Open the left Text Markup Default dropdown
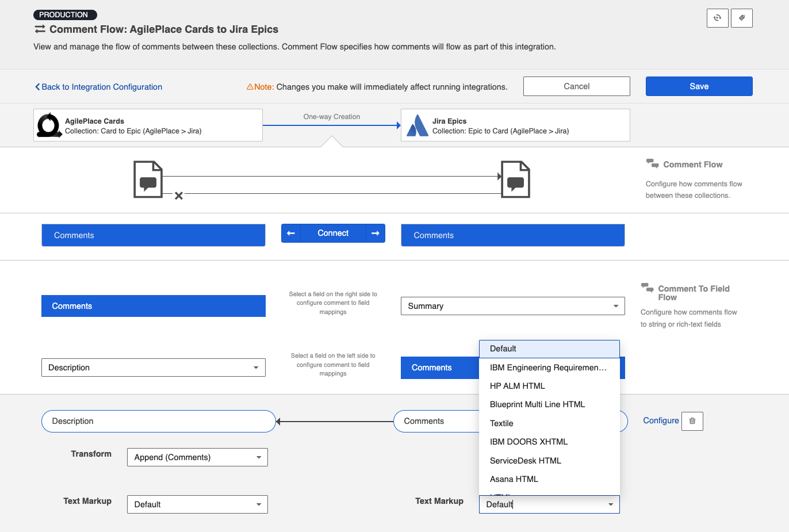This screenshot has height=532, width=789. tap(197, 504)
